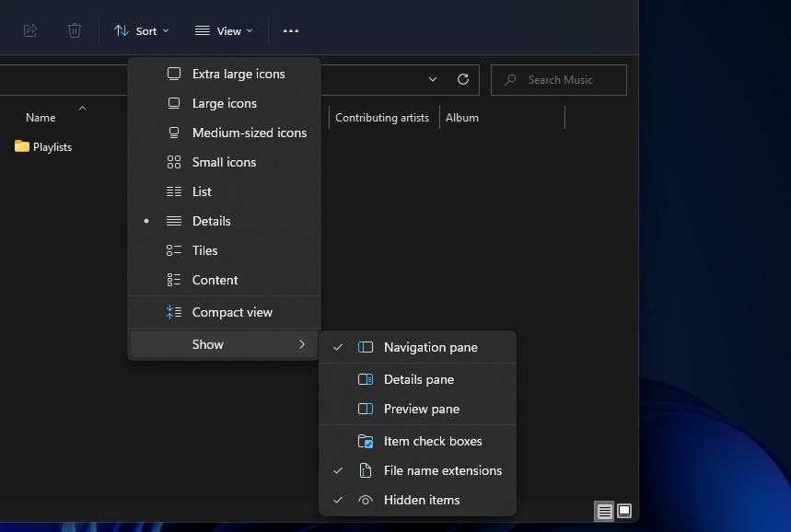The height and width of the screenshot is (532, 791).
Task: Open the Playlists folder
Action: [x=52, y=146]
